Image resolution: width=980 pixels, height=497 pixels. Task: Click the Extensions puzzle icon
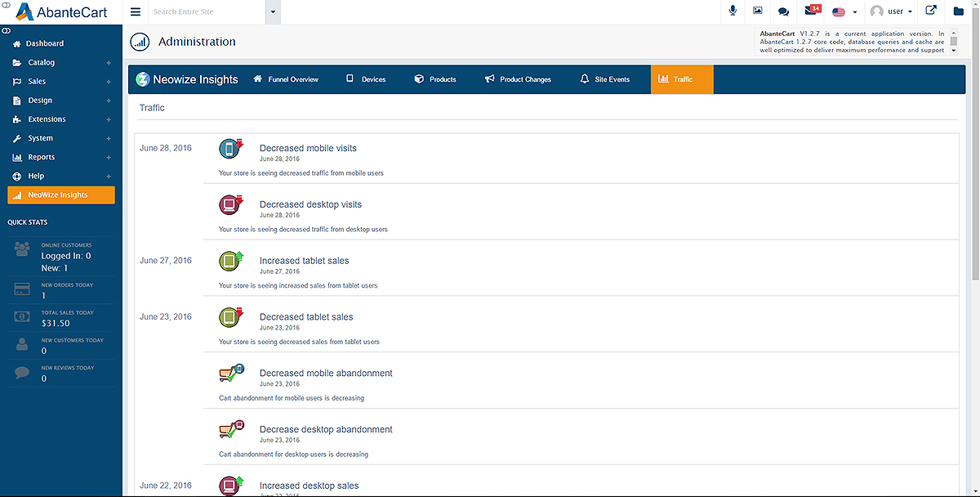pos(18,119)
